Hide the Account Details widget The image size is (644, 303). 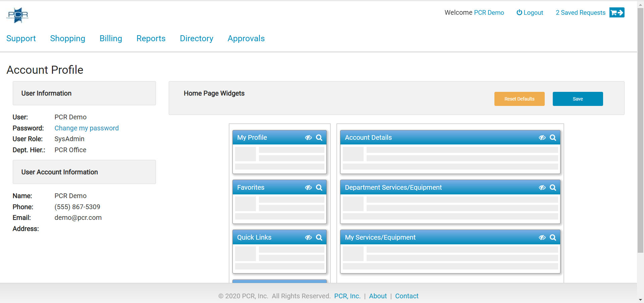coord(542,137)
